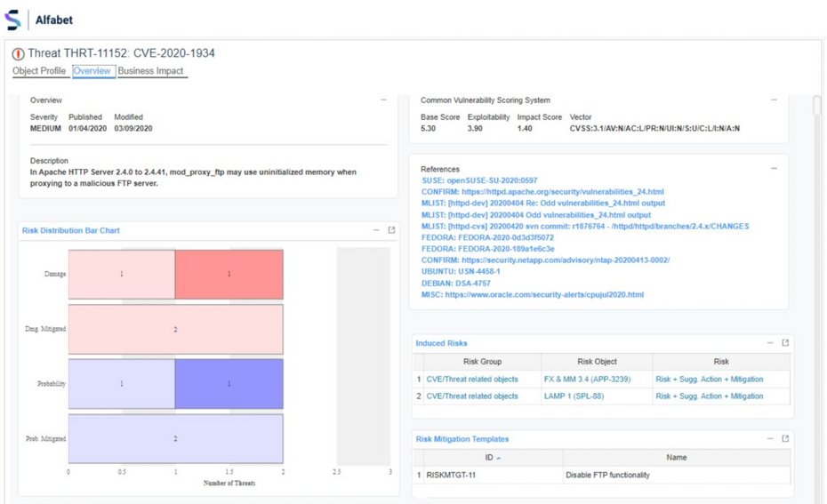The width and height of the screenshot is (827, 504).
Task: Open MLIST Re: Odd vulnerabilities_24.html output link
Action: click(x=542, y=203)
